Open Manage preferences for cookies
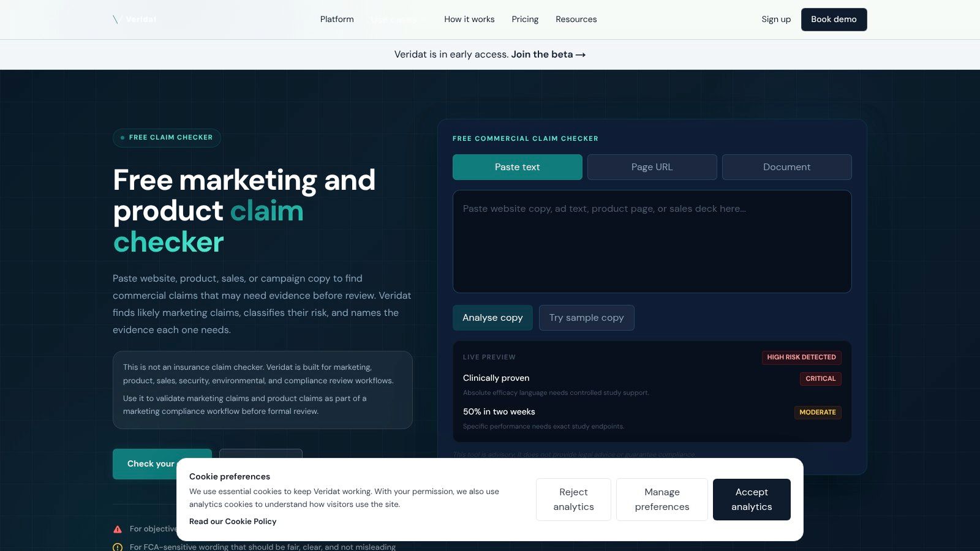 click(x=662, y=500)
